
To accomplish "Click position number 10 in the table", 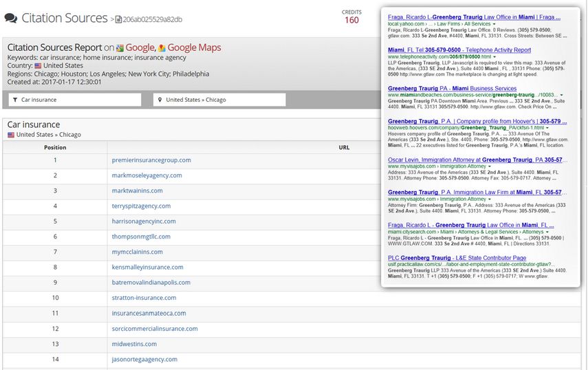I will pyautogui.click(x=55, y=298).
